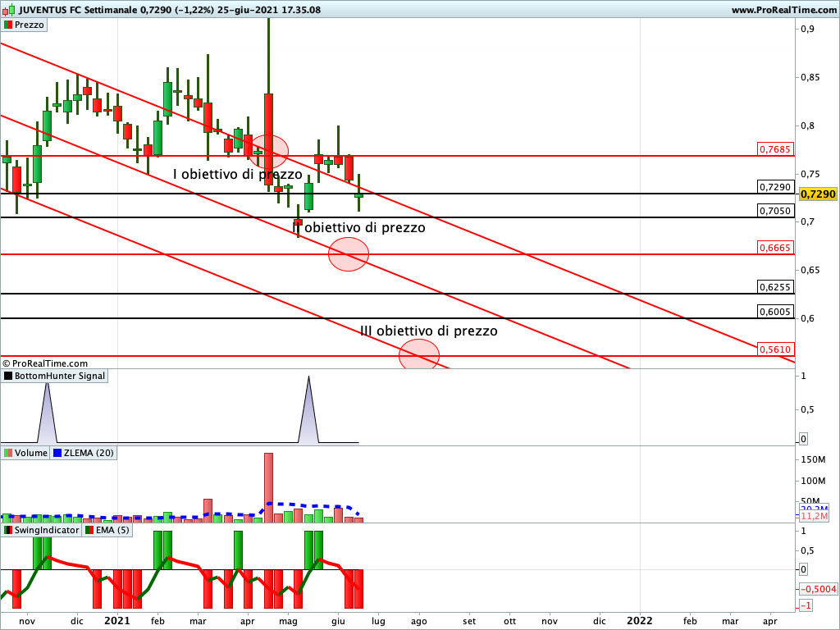This screenshot has height=630, width=840.
Task: Click the JUVENTUS FC Settimanale chart title
Action: (x=169, y=10)
